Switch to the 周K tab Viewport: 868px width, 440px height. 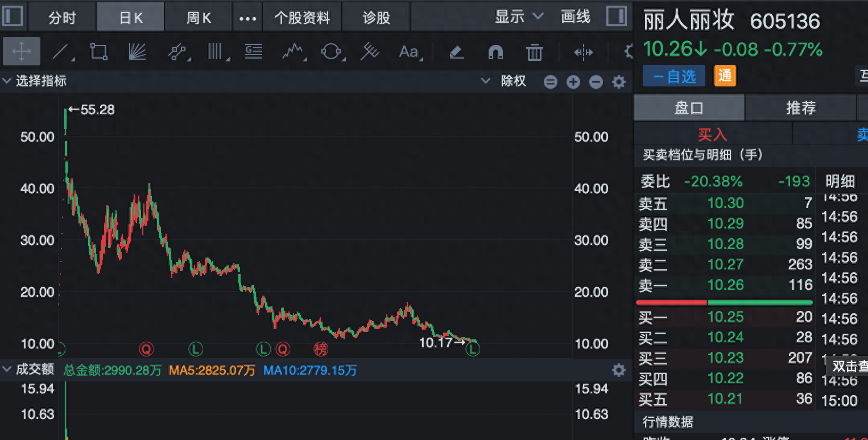199,18
